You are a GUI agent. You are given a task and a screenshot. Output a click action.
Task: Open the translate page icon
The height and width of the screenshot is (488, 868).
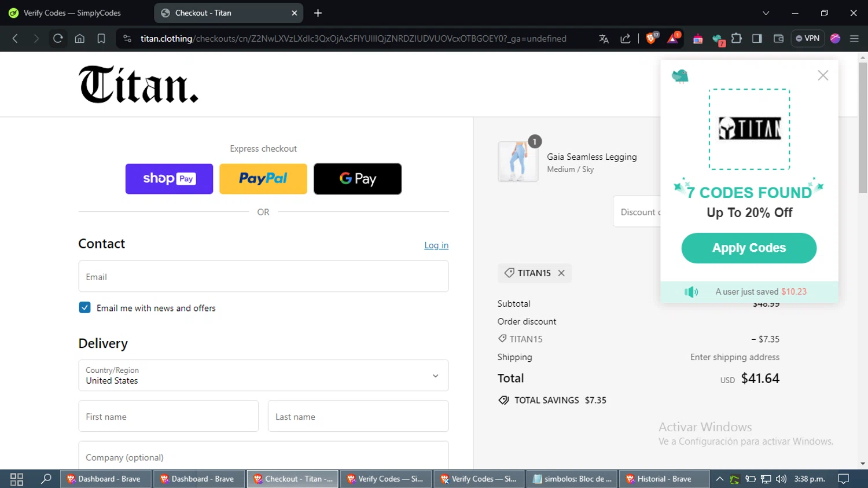pos(604,39)
